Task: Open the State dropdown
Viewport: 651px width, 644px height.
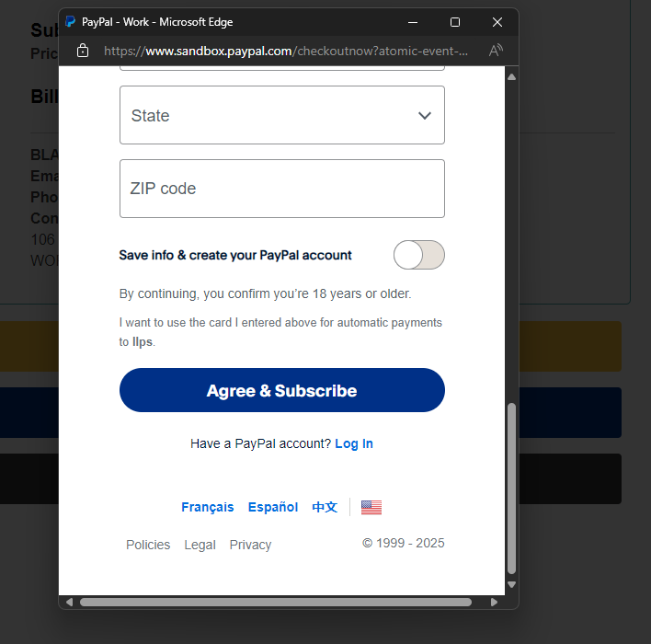Action: (281, 115)
